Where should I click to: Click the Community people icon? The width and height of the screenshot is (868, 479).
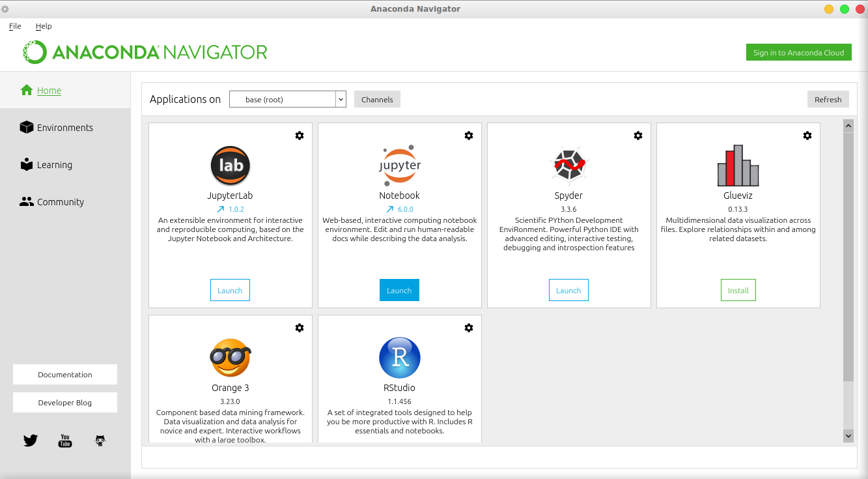(27, 201)
